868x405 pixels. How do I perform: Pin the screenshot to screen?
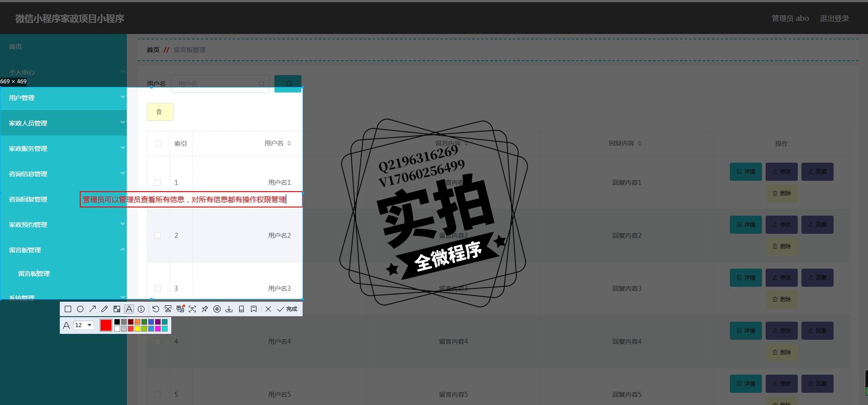click(205, 309)
